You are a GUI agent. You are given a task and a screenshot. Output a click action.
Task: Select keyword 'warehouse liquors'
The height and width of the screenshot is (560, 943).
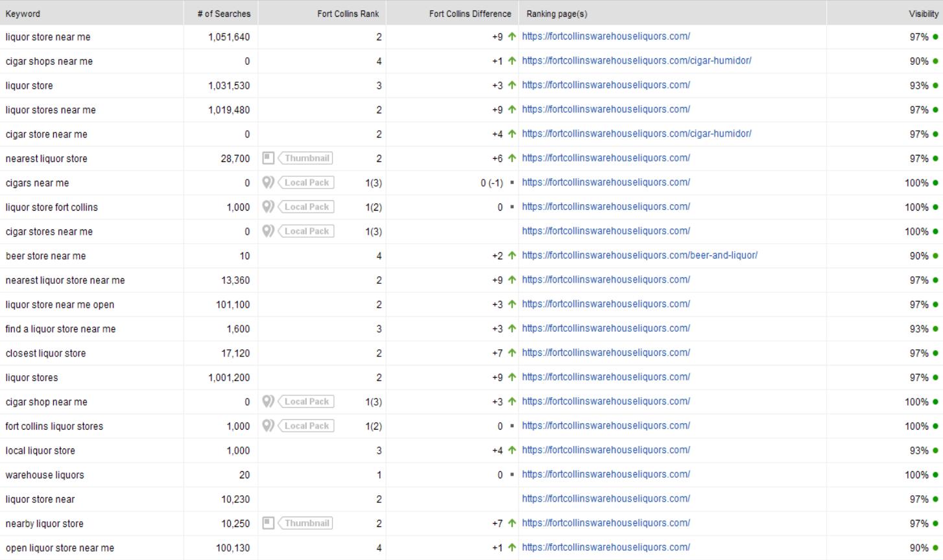(x=45, y=475)
